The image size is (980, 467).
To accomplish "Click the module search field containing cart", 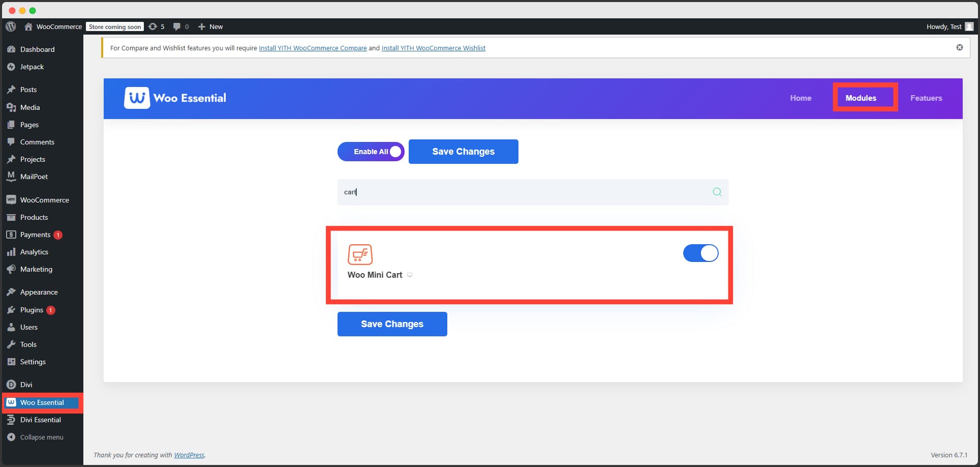I will coord(533,192).
